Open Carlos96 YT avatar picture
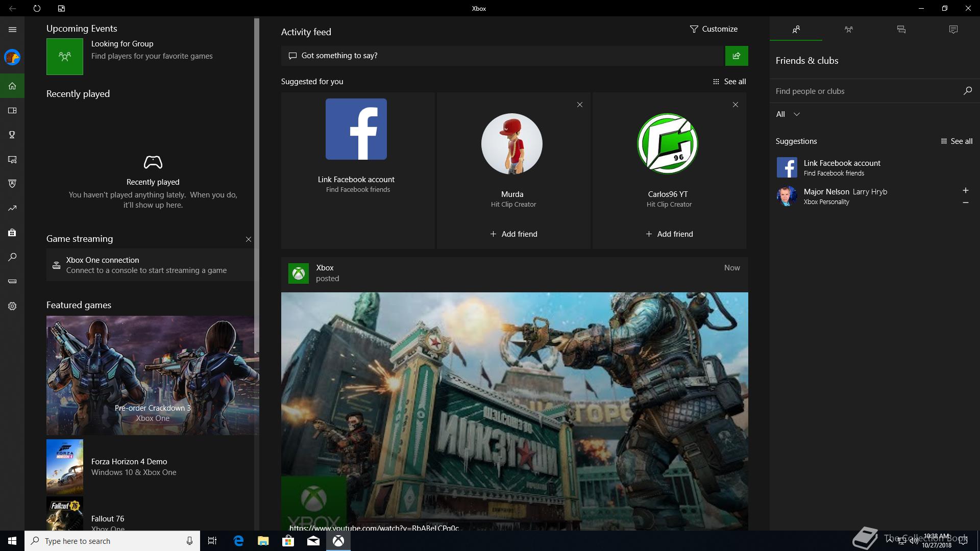This screenshot has height=551, width=980. pyautogui.click(x=668, y=144)
